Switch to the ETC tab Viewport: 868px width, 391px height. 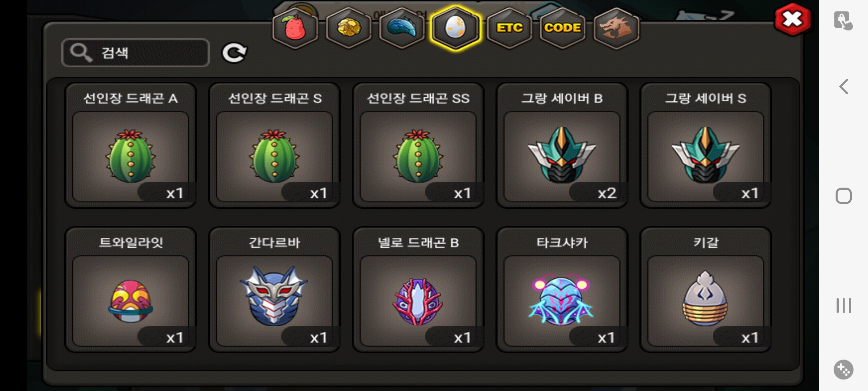(x=509, y=28)
